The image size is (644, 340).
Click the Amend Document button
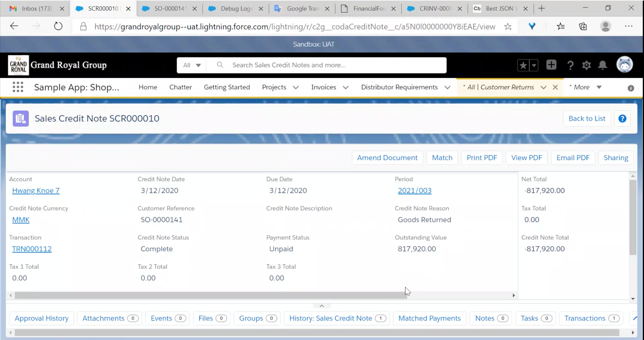(387, 158)
